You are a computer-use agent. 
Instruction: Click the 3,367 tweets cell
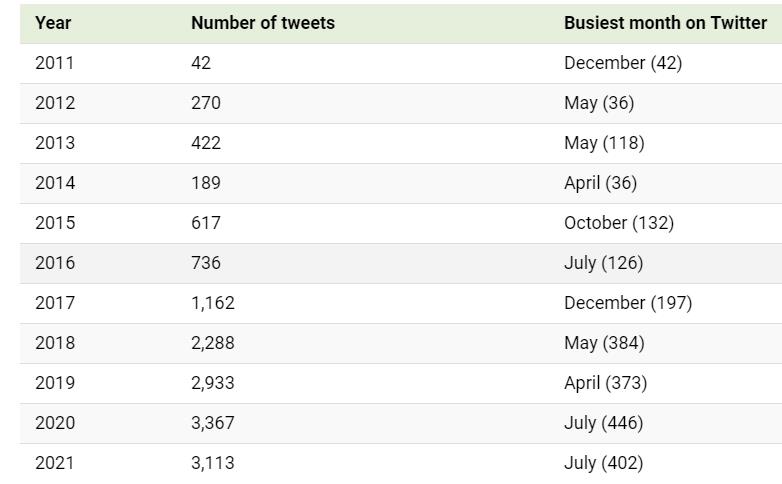pos(213,423)
